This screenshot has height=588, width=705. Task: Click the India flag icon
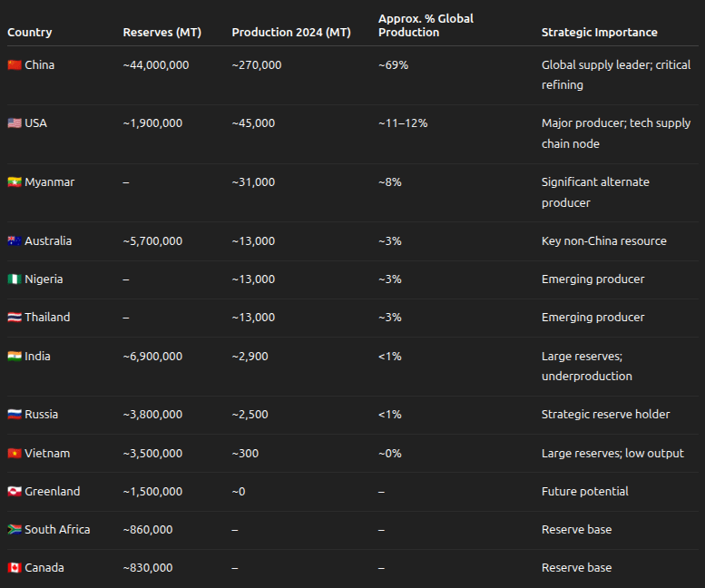[15, 357]
